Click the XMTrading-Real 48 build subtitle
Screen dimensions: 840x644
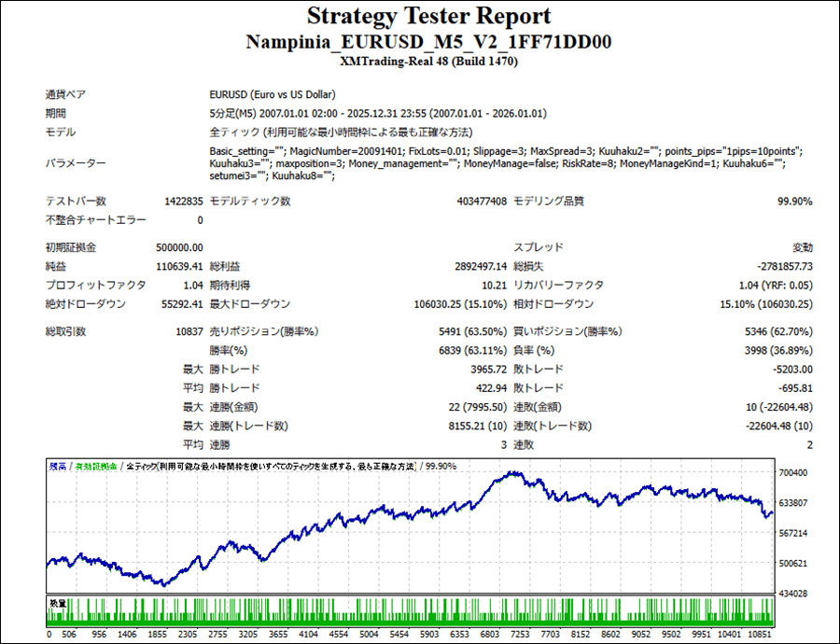(428, 62)
